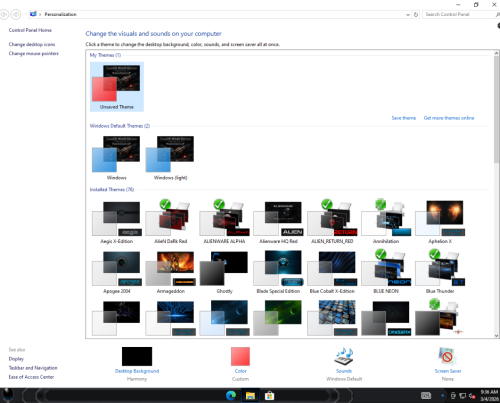
Task: Choose the Windows (light) default theme
Action: pos(170,157)
